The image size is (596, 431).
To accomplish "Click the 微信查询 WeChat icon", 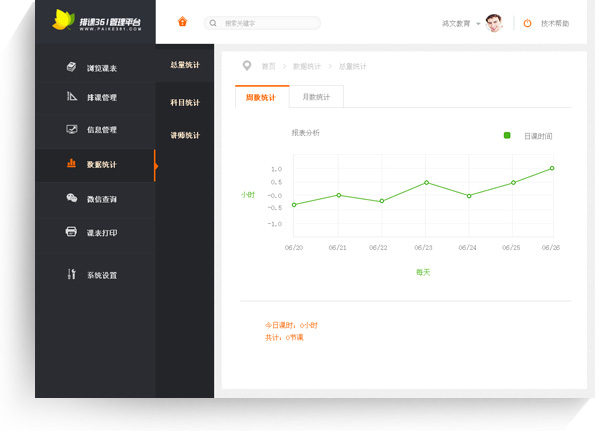I will pos(72,198).
